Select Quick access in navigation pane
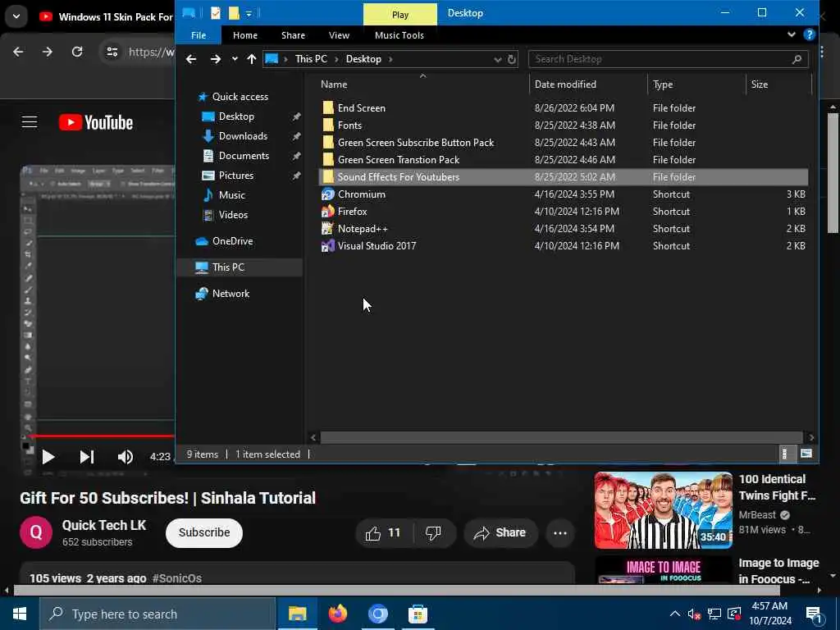 click(x=240, y=97)
